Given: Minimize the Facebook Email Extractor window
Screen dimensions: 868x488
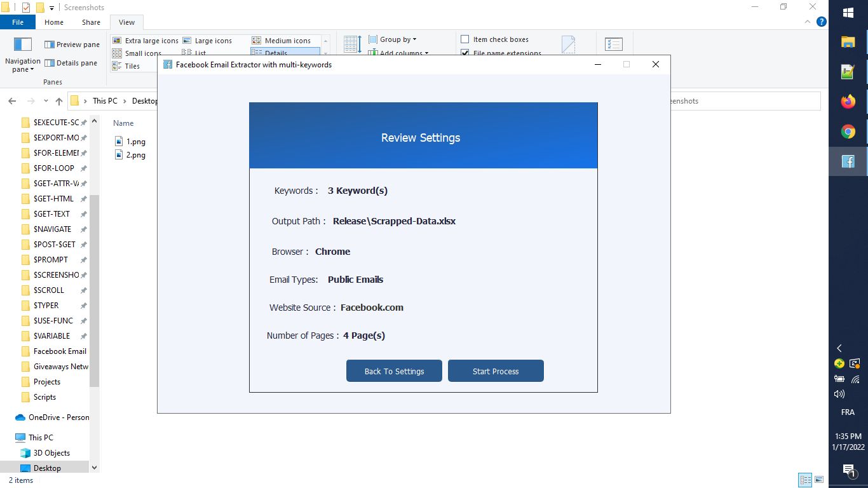Looking at the screenshot, I should [597, 64].
